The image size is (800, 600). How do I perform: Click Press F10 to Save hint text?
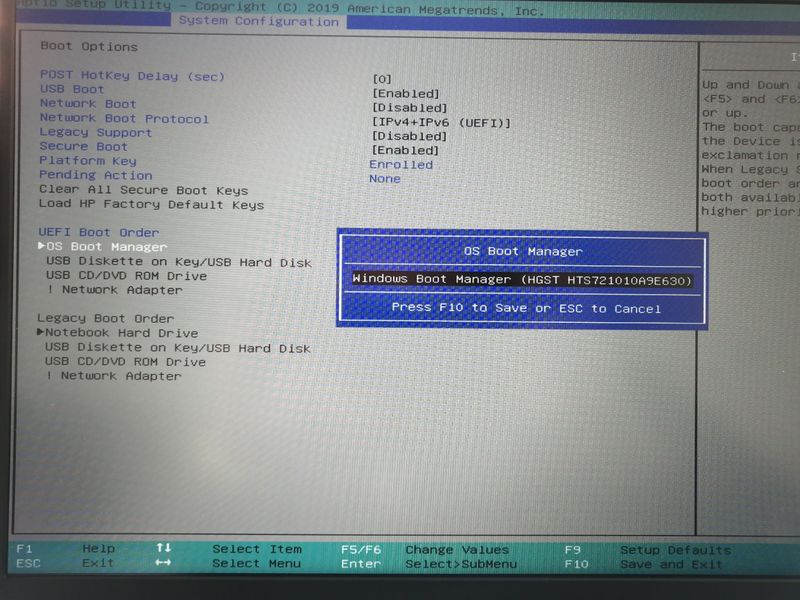[526, 308]
